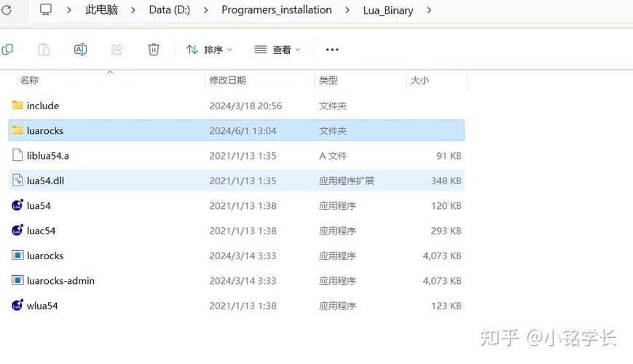Click the copy icon in toolbar
633x364 pixels.
pyautogui.click(x=7, y=50)
